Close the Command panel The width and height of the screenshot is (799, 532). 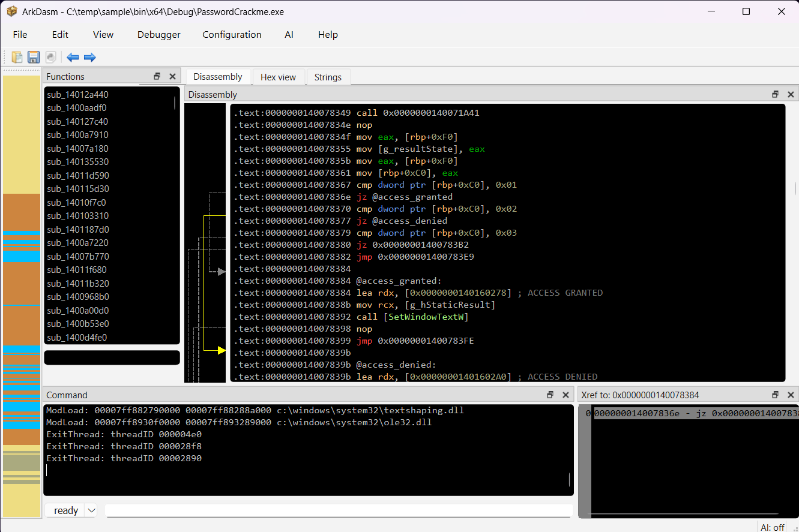click(565, 395)
